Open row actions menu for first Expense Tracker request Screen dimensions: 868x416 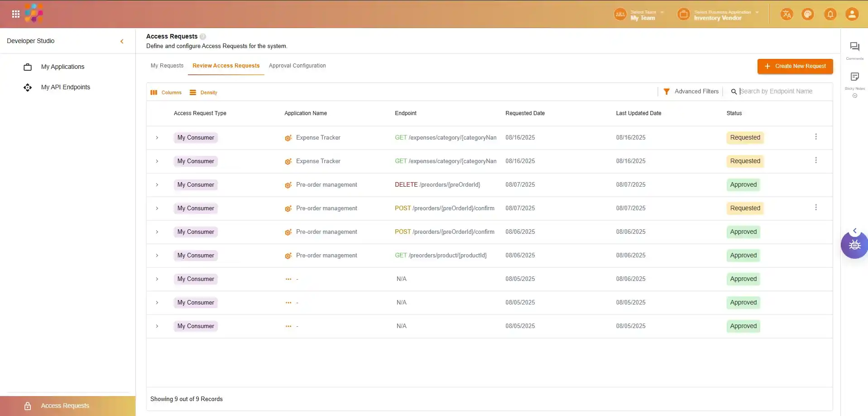tap(816, 137)
